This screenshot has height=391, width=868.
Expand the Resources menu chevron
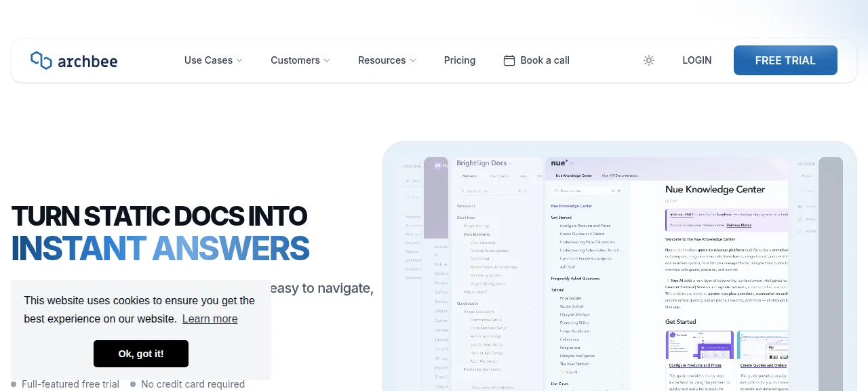[x=413, y=60]
